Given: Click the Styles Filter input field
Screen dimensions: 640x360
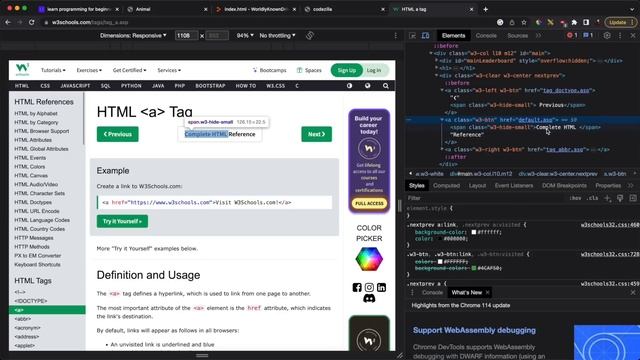Looking at the screenshot, I should pyautogui.click(x=486, y=198).
